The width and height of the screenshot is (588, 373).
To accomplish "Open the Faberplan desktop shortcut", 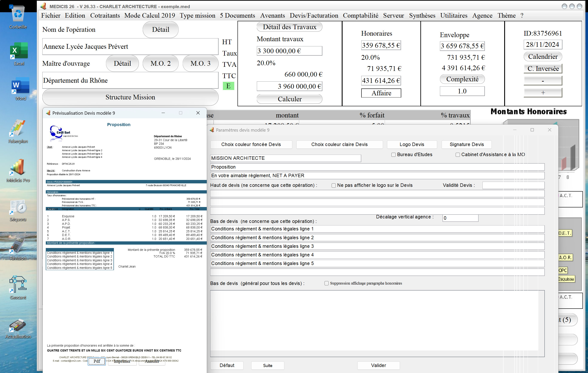I will pyautogui.click(x=18, y=131).
